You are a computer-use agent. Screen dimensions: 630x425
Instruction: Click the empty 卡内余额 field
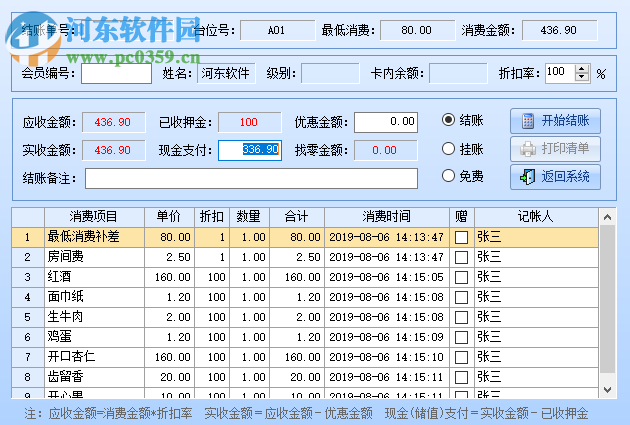pyautogui.click(x=458, y=74)
